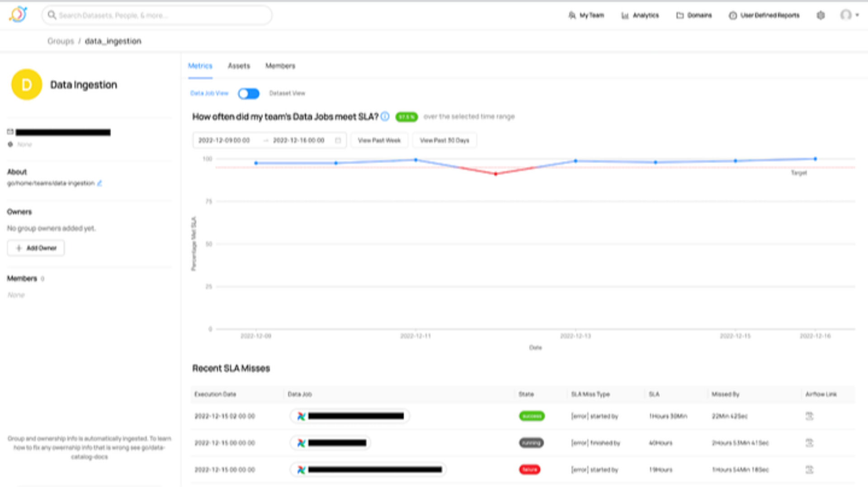Click the Add Owner button
868x487 pixels.
[x=36, y=248]
